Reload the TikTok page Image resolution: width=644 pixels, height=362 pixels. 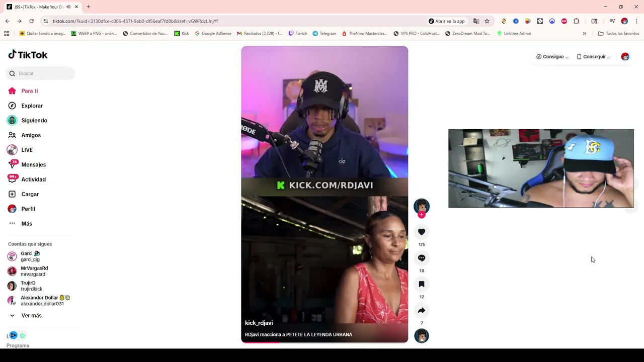pos(31,21)
